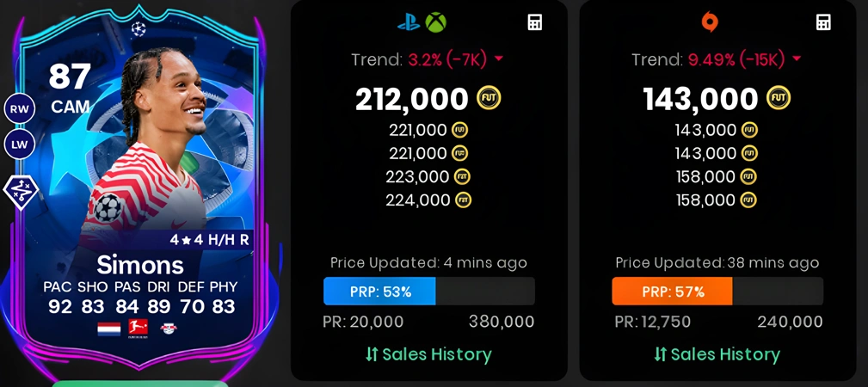868x387 pixels.
Task: Open console Sales History link
Action: [x=428, y=354]
